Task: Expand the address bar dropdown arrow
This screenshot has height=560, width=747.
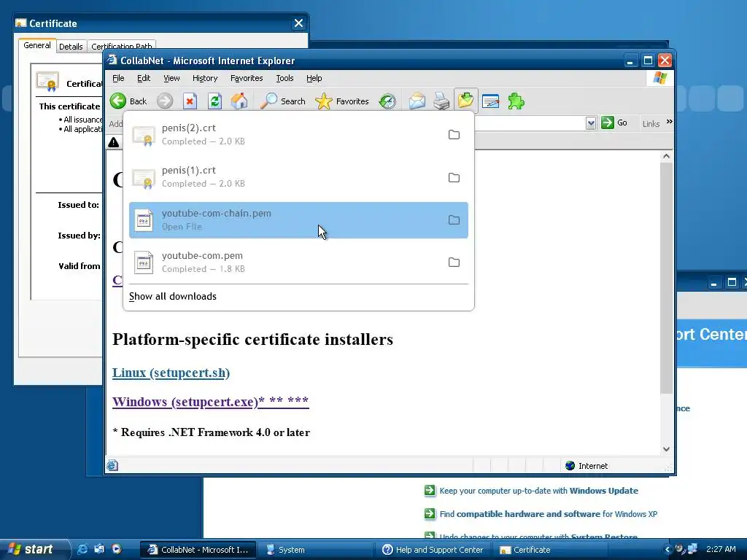Action: click(591, 123)
